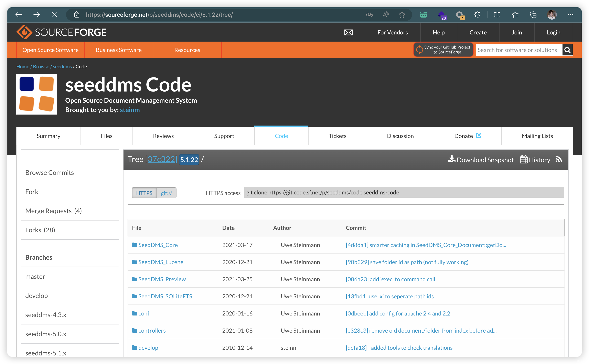The image size is (589, 364).
Task: Stop page loading with X button
Action: coord(55,15)
